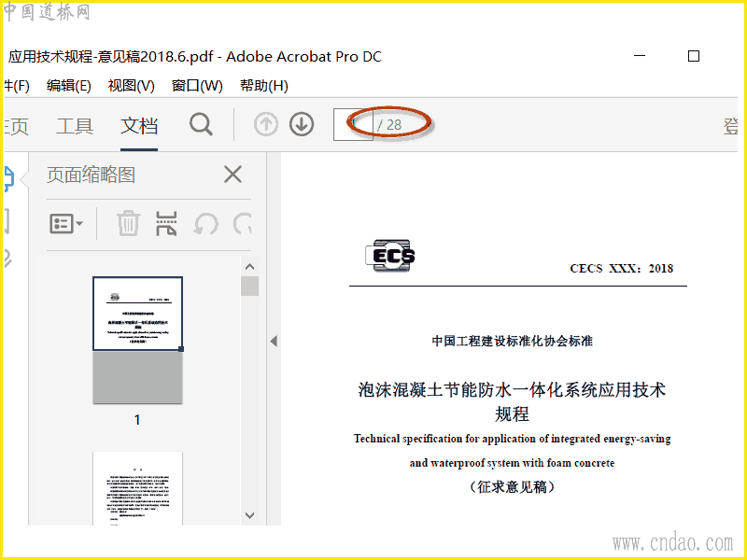Minimize the Acrobat window
The image size is (747, 560).
640,56
